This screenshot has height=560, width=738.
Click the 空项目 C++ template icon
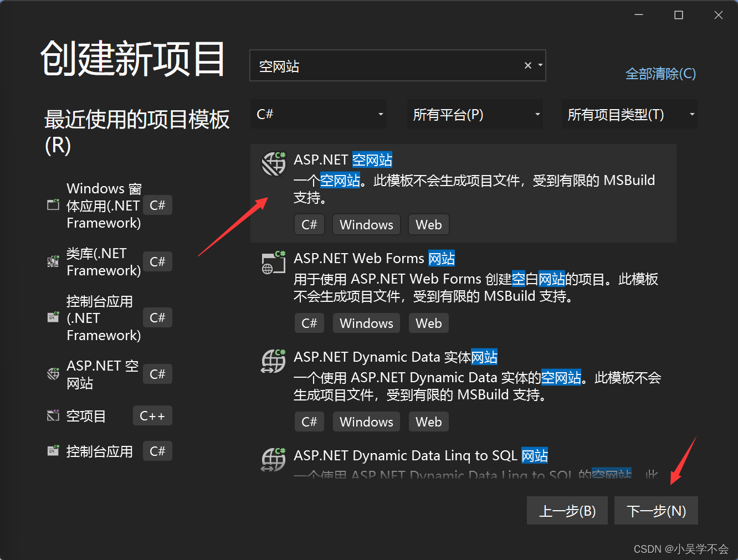[x=53, y=415]
